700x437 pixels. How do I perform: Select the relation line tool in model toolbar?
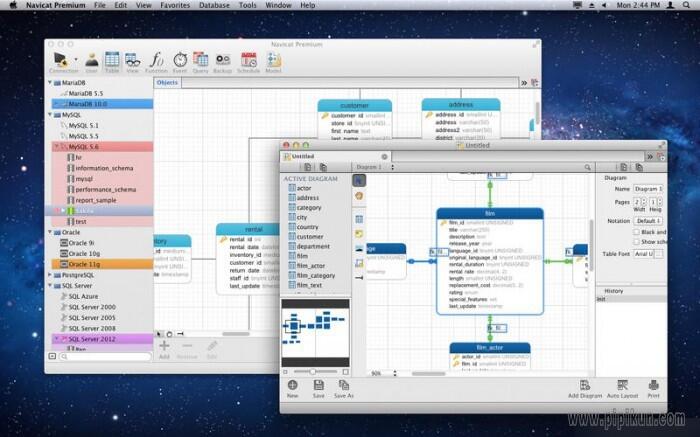click(x=359, y=278)
